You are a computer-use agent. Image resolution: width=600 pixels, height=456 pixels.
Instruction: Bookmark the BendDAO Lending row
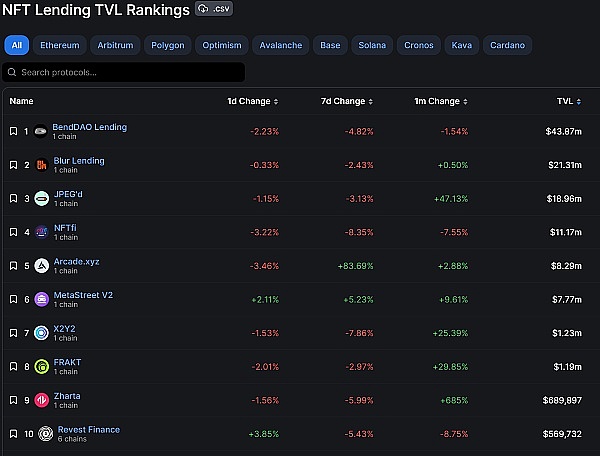click(x=14, y=131)
